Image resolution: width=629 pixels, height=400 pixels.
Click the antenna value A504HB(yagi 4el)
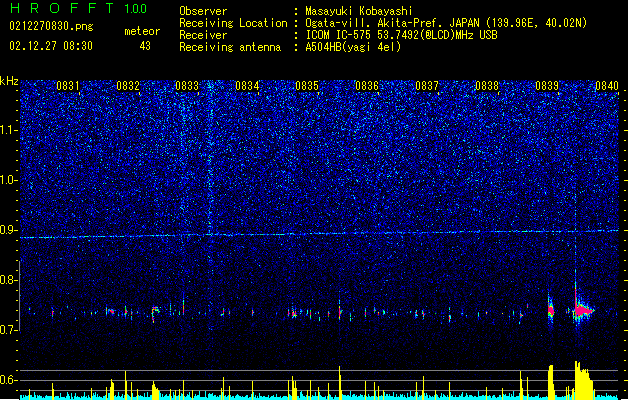click(x=353, y=47)
